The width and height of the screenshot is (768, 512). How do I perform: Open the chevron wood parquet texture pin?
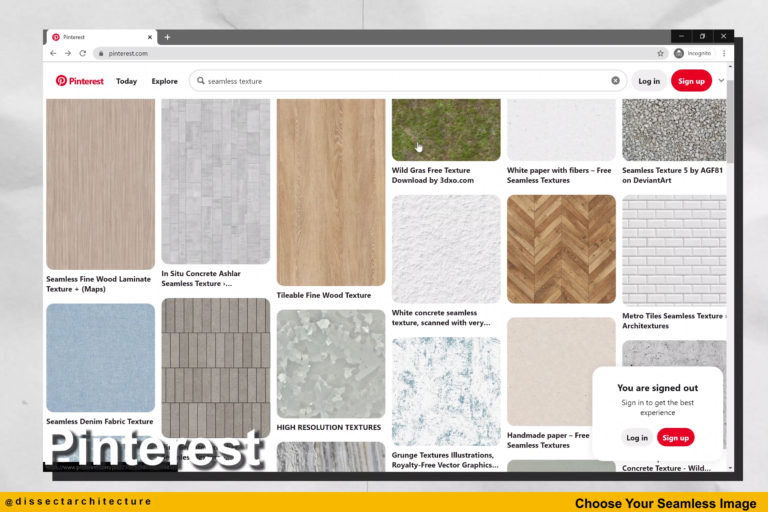pyautogui.click(x=560, y=249)
